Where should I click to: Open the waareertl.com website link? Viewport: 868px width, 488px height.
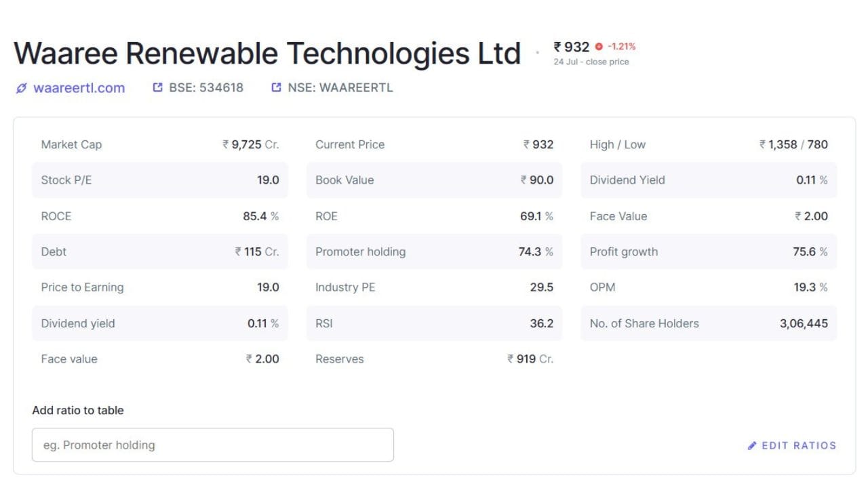point(79,88)
